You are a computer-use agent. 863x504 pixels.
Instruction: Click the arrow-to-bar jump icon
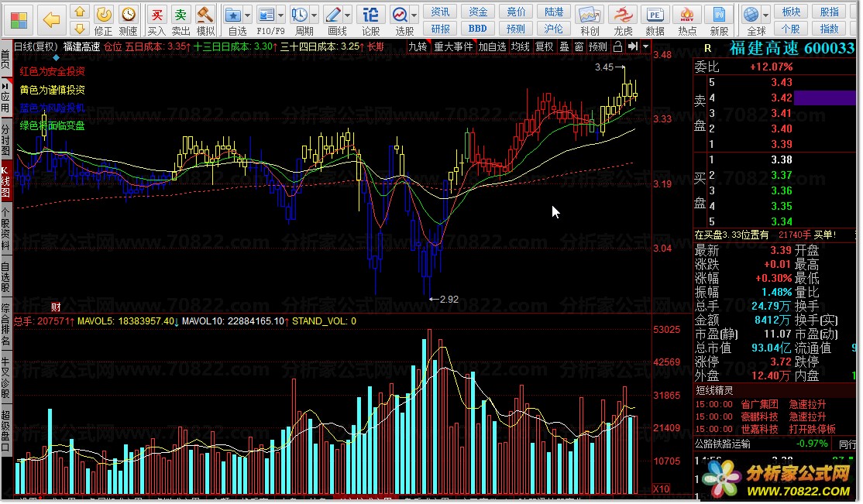(x=632, y=46)
